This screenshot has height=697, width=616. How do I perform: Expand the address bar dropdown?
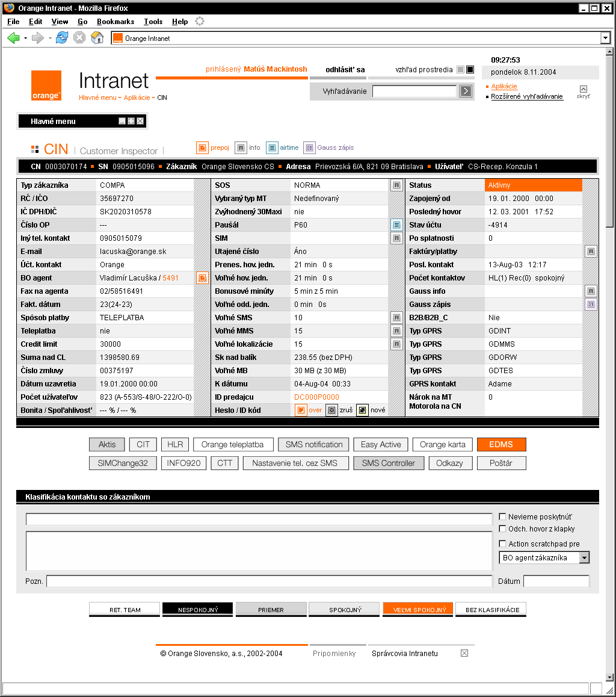605,39
